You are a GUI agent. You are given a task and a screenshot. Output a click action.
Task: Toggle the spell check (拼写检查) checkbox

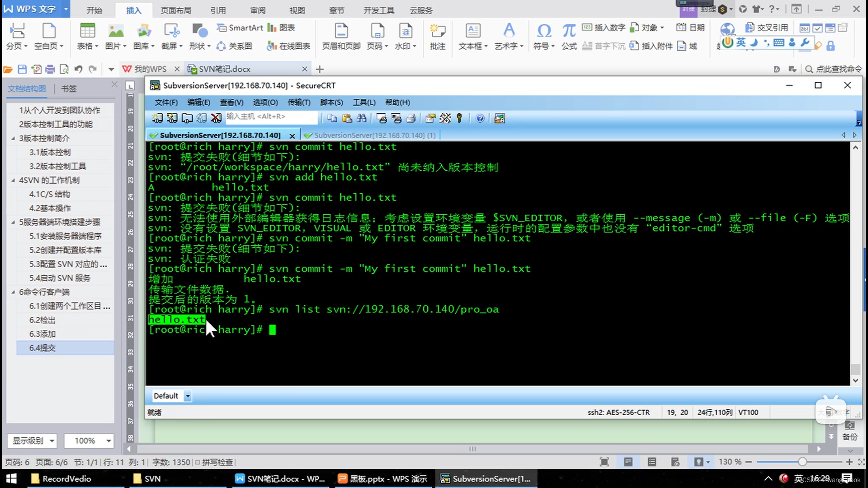[x=198, y=462]
